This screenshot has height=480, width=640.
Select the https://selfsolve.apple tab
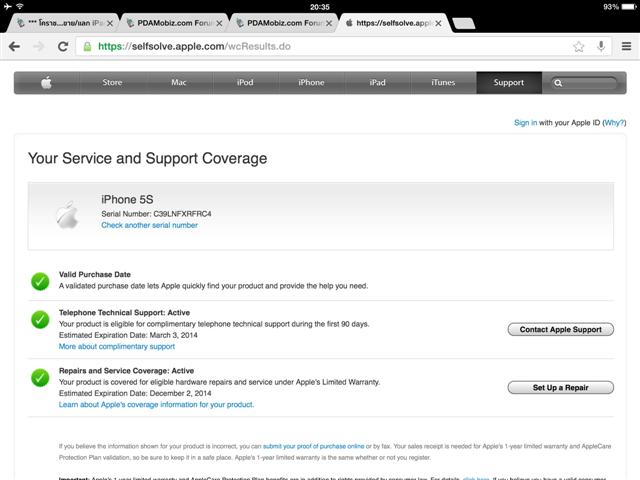click(392, 23)
